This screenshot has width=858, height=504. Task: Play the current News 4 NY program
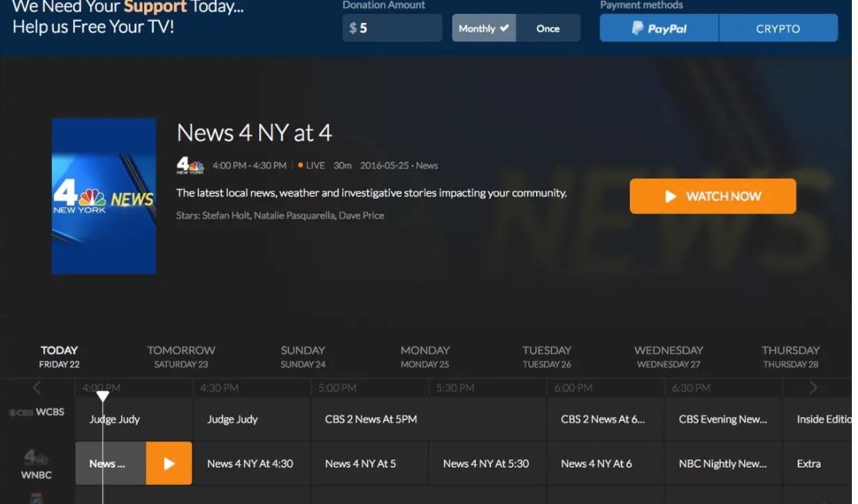169,463
